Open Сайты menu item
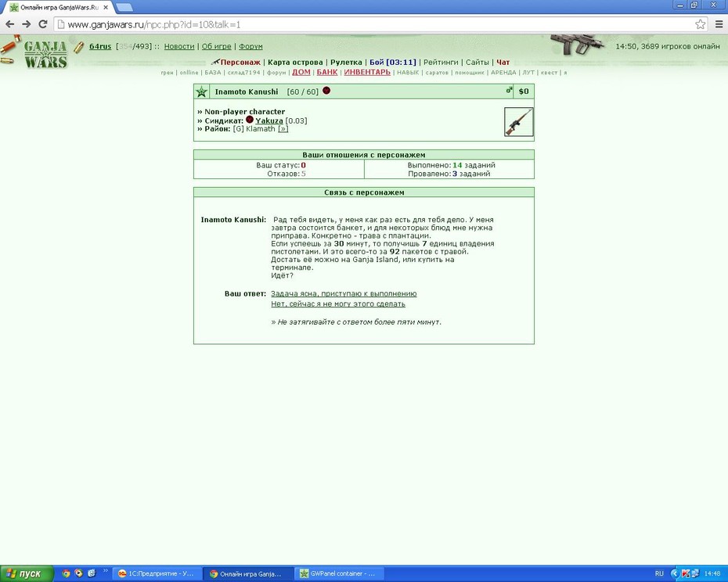This screenshot has width=728, height=582. [478, 63]
